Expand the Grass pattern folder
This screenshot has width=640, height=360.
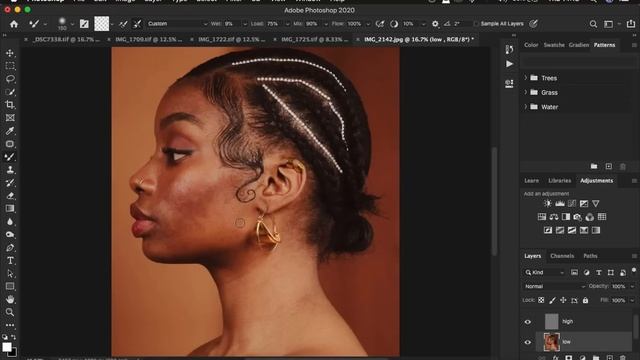click(526, 92)
